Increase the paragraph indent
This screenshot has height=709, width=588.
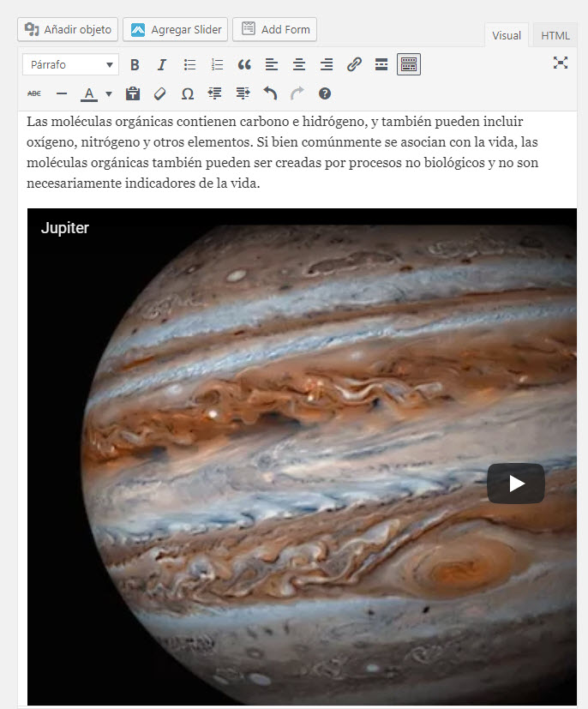(243, 93)
